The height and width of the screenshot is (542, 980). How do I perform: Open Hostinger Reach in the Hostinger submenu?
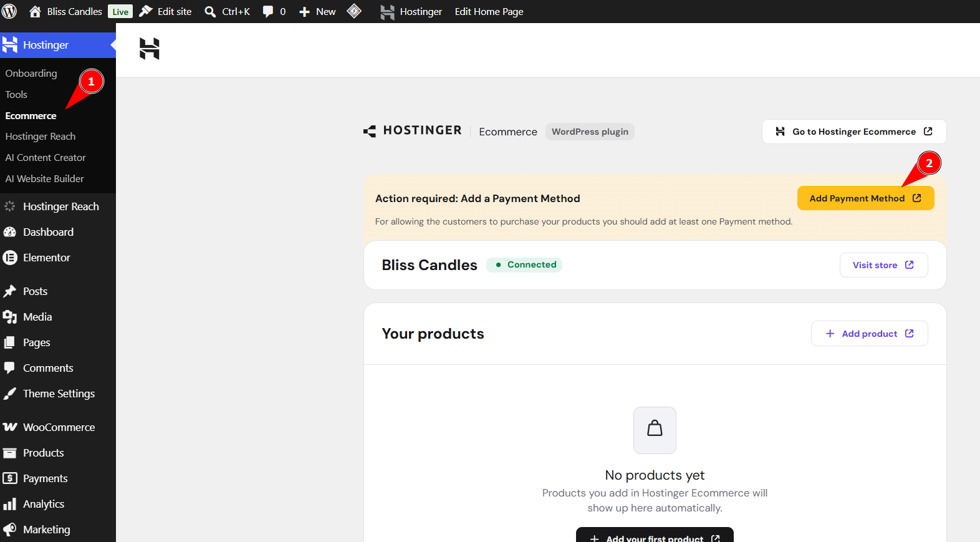[41, 137]
